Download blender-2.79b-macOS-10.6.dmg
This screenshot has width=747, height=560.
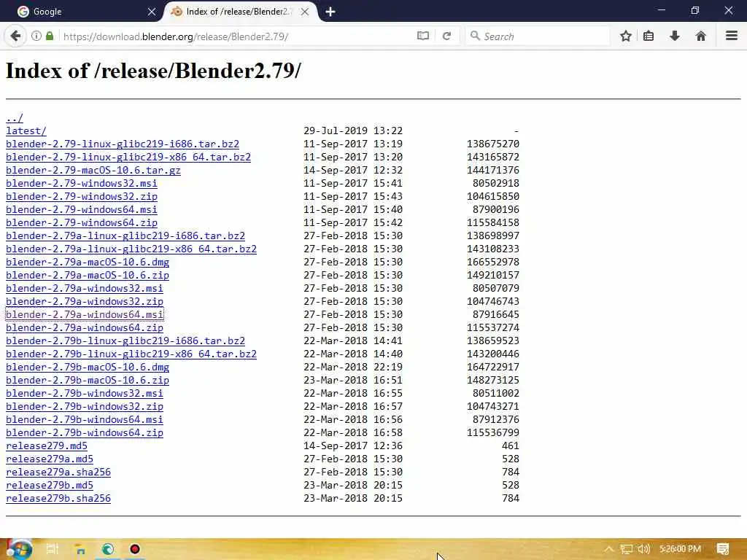click(88, 367)
